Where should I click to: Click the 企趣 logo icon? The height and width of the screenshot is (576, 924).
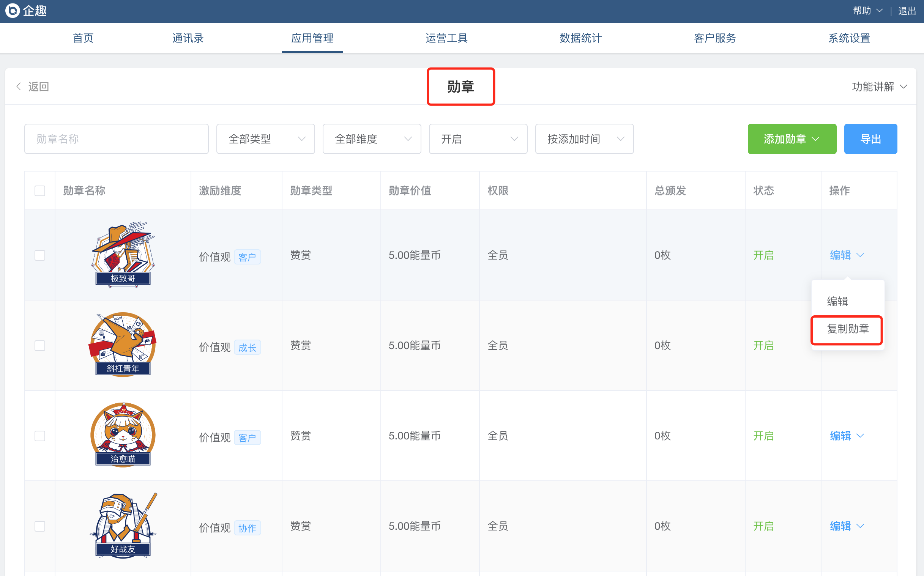(x=13, y=11)
